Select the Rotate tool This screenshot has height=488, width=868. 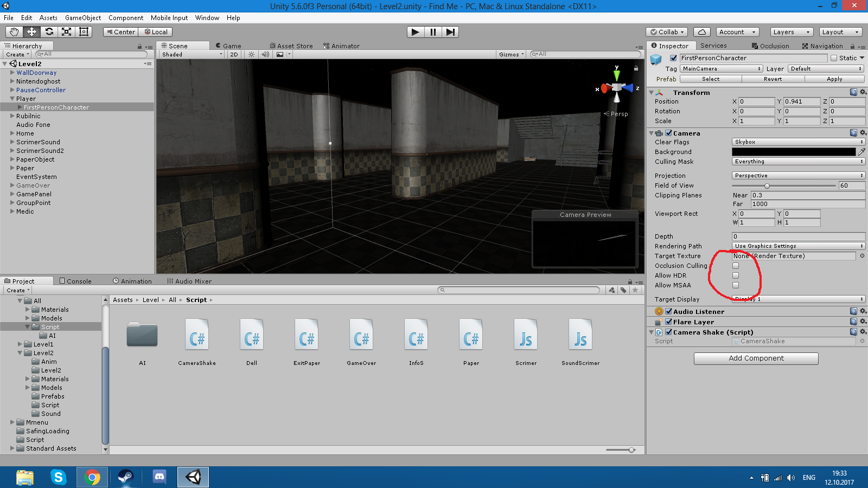pos(49,32)
